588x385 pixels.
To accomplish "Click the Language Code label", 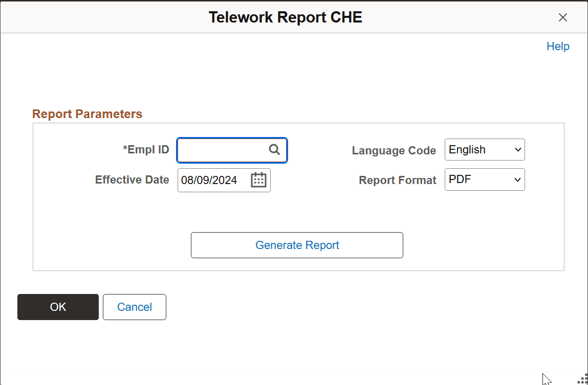I will click(x=394, y=150).
